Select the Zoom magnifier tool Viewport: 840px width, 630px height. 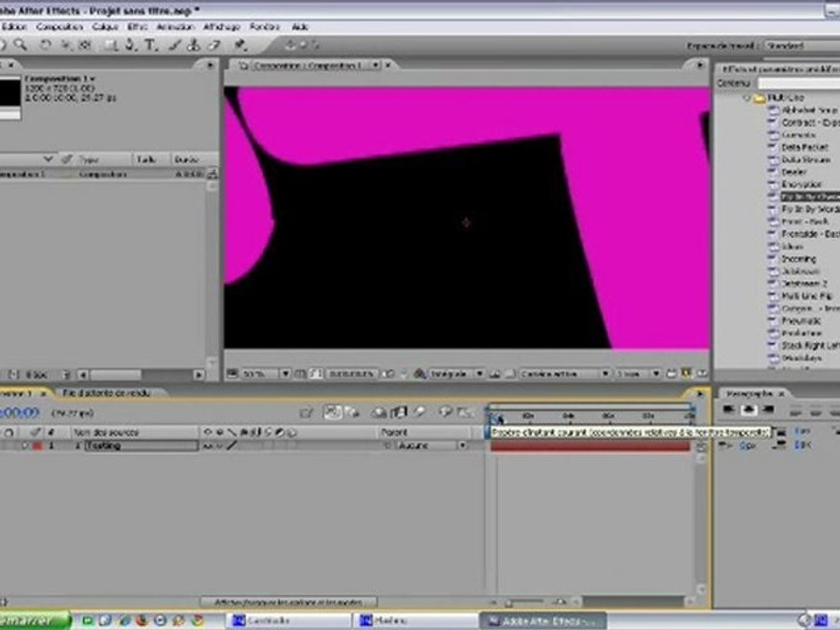click(20, 45)
